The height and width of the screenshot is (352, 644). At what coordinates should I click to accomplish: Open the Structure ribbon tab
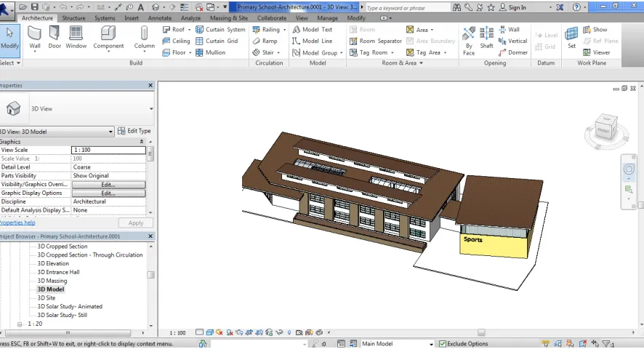(x=73, y=18)
